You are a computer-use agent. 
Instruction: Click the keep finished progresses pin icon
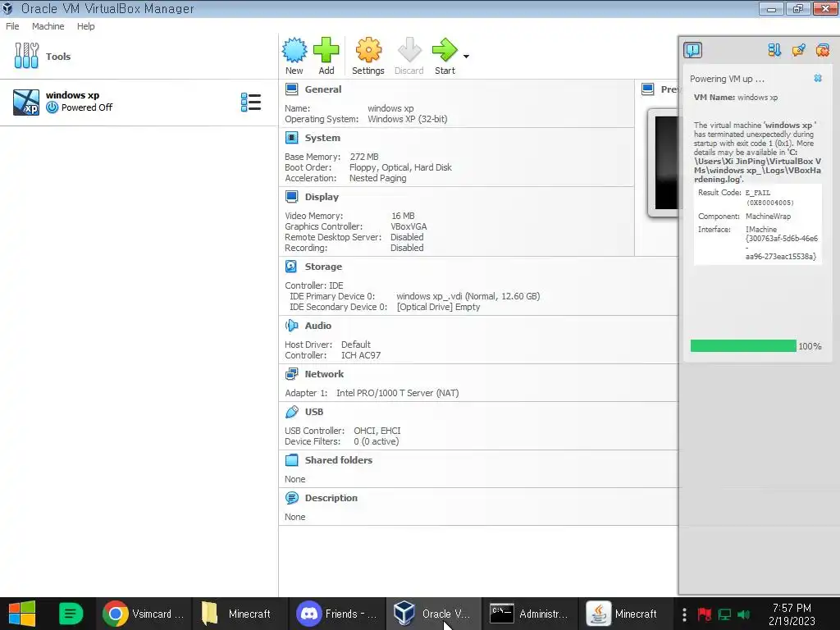798,50
